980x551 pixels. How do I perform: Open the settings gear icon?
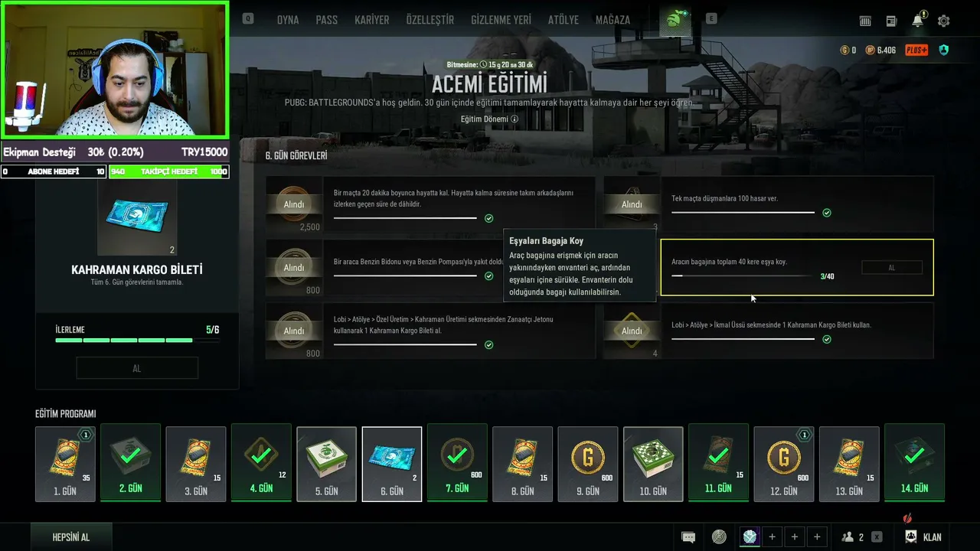[944, 21]
